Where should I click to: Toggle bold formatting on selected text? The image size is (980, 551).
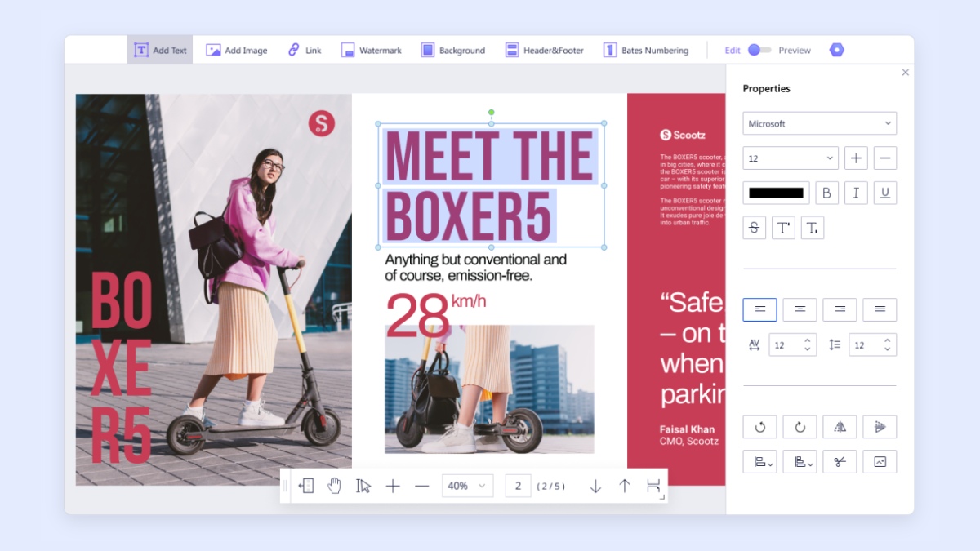(x=826, y=193)
